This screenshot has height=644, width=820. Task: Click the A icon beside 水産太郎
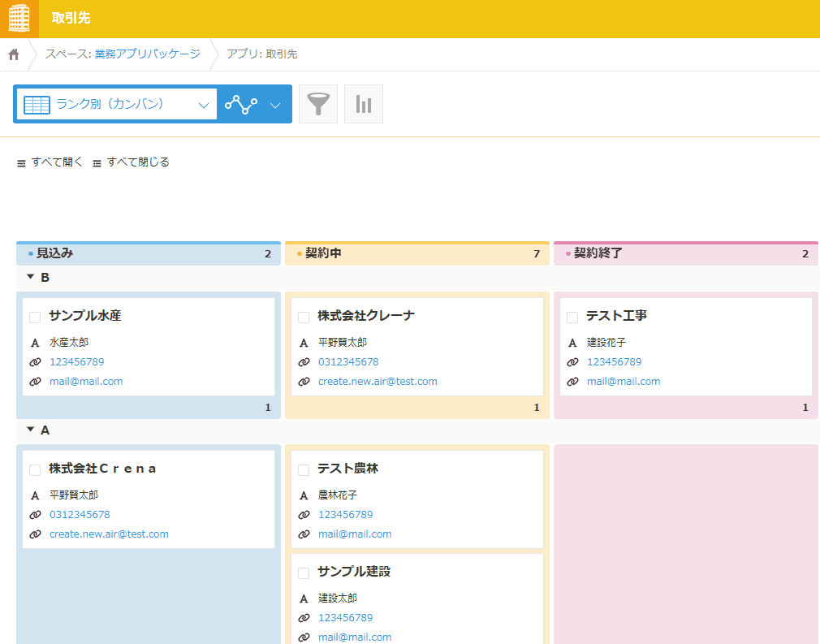pyautogui.click(x=35, y=343)
